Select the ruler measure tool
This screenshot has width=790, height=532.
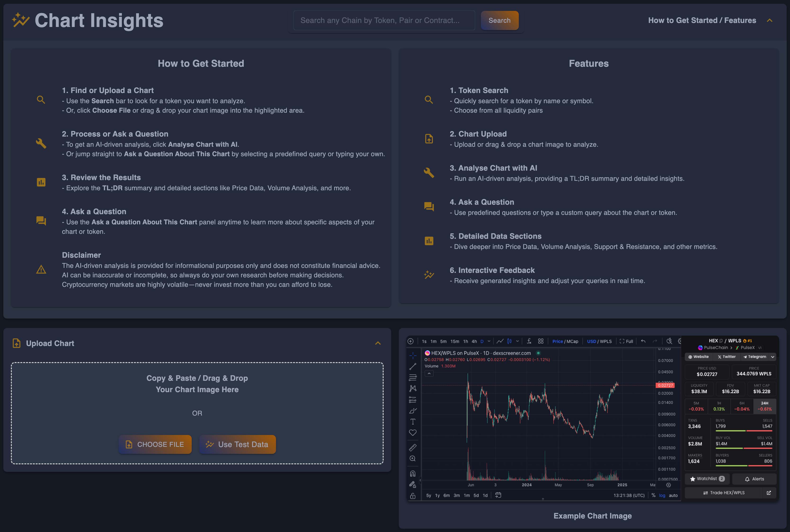pos(413,448)
